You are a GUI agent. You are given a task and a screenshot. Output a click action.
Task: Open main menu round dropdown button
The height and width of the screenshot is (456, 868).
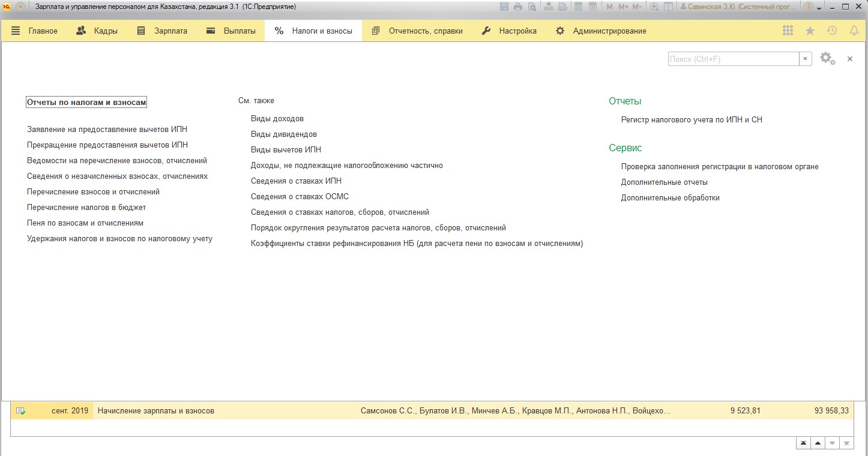pos(20,7)
